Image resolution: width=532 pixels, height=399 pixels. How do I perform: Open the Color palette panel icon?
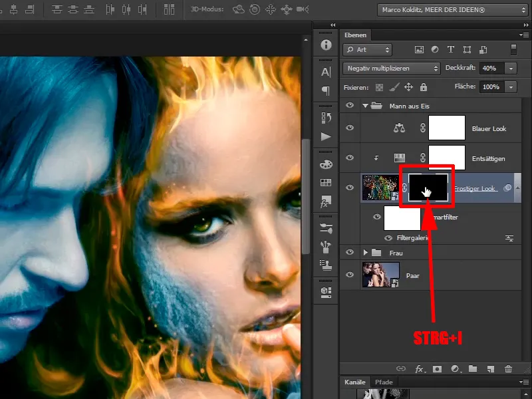tap(326, 164)
